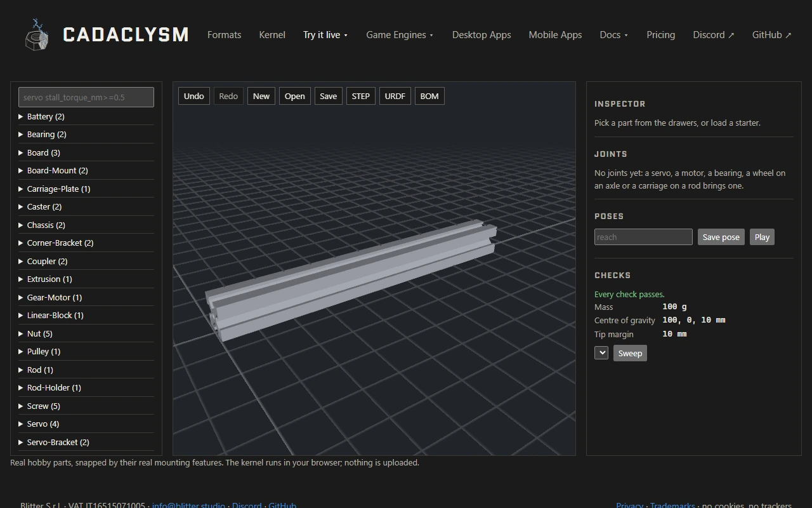The image size is (812, 508).
Task: Expand the Coupler (2) drawer
Action: click(x=86, y=262)
